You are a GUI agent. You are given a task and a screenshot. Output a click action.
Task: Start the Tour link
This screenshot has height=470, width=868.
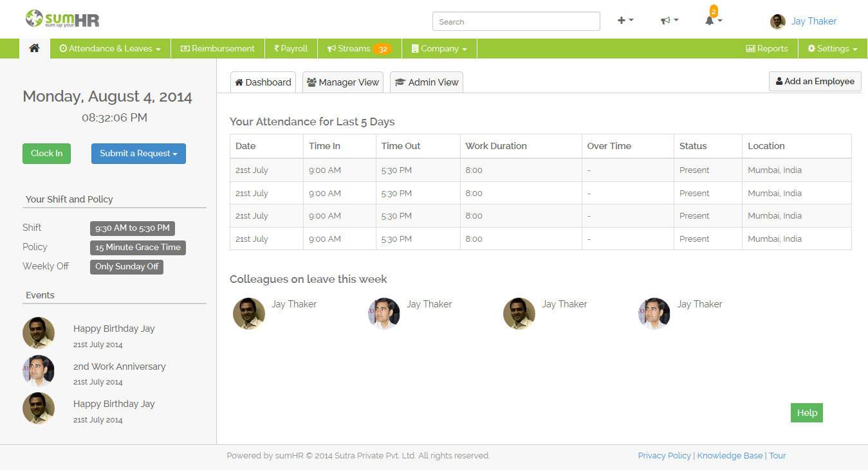pos(777,455)
